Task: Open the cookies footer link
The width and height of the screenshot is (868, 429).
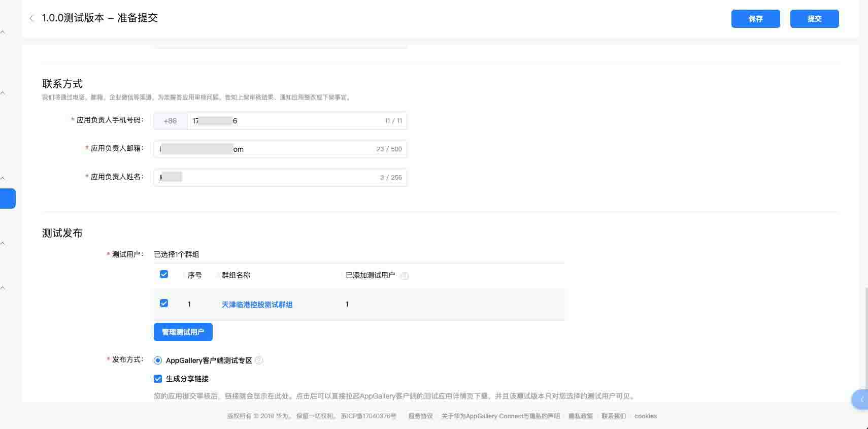Action: tap(645, 416)
